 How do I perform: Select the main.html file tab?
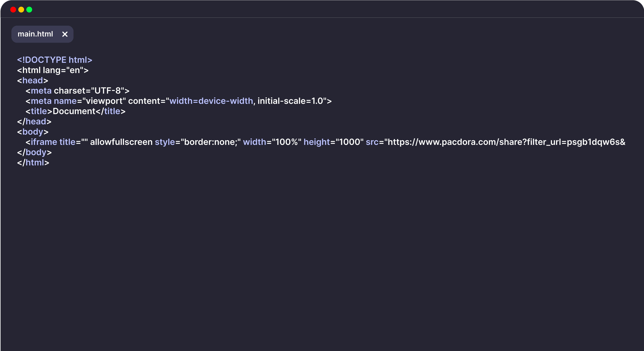click(35, 34)
